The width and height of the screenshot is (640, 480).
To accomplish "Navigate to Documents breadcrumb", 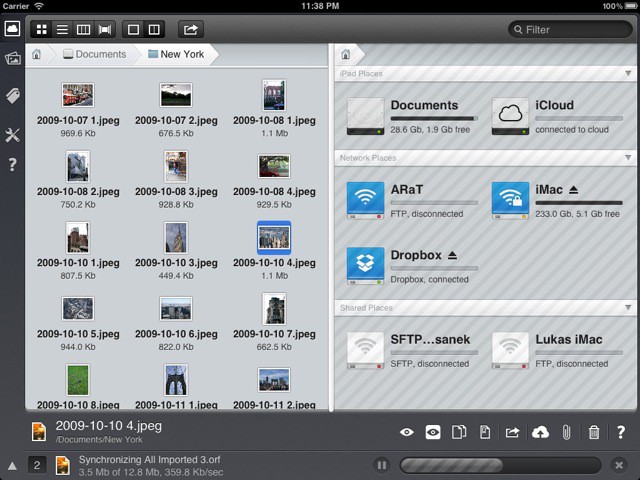I will (95, 54).
